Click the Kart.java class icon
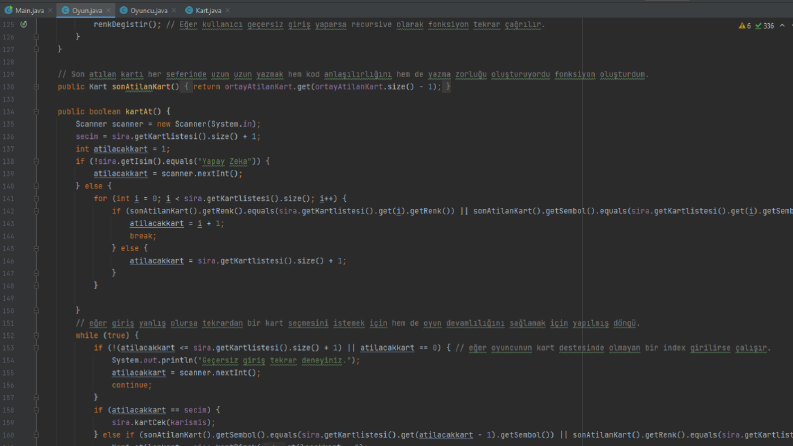 pyautogui.click(x=189, y=10)
